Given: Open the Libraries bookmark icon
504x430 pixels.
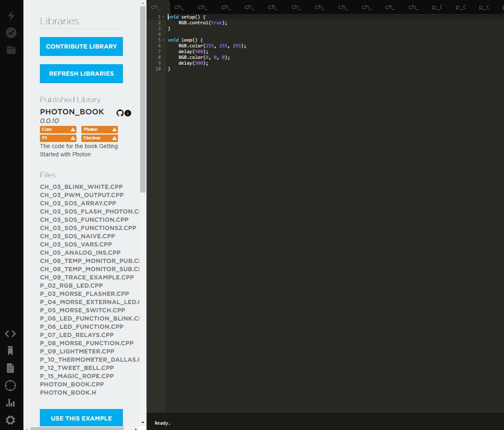Looking at the screenshot, I should tap(10, 351).
